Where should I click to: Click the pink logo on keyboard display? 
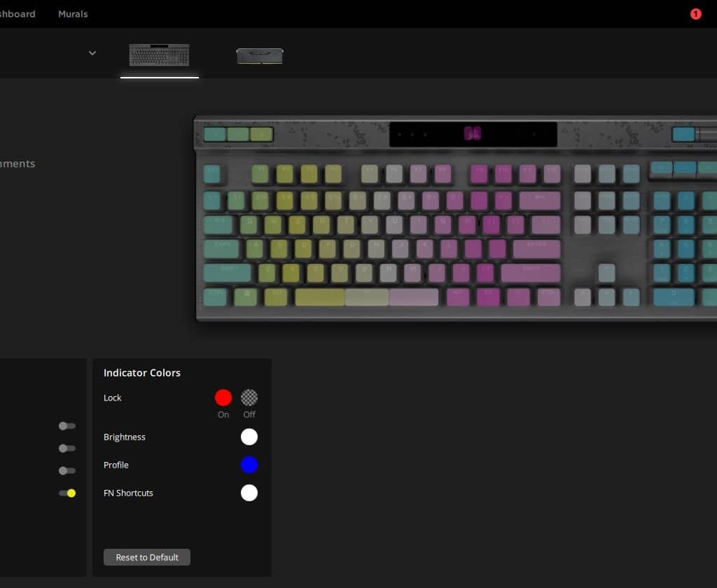tap(473, 134)
